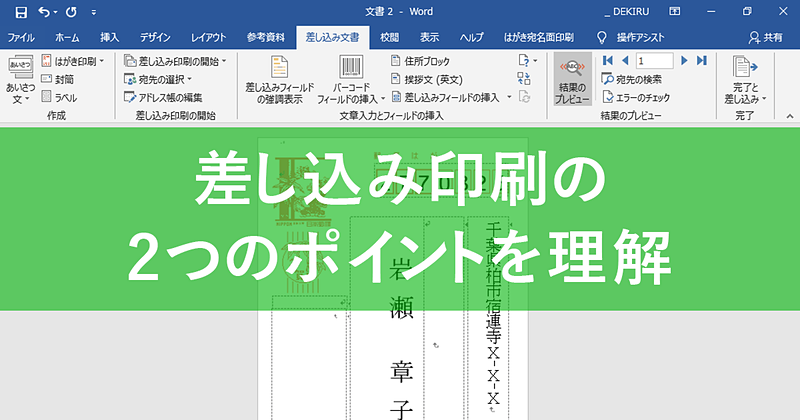Click the Redo/Repeat icon
800x420 pixels.
click(x=71, y=12)
